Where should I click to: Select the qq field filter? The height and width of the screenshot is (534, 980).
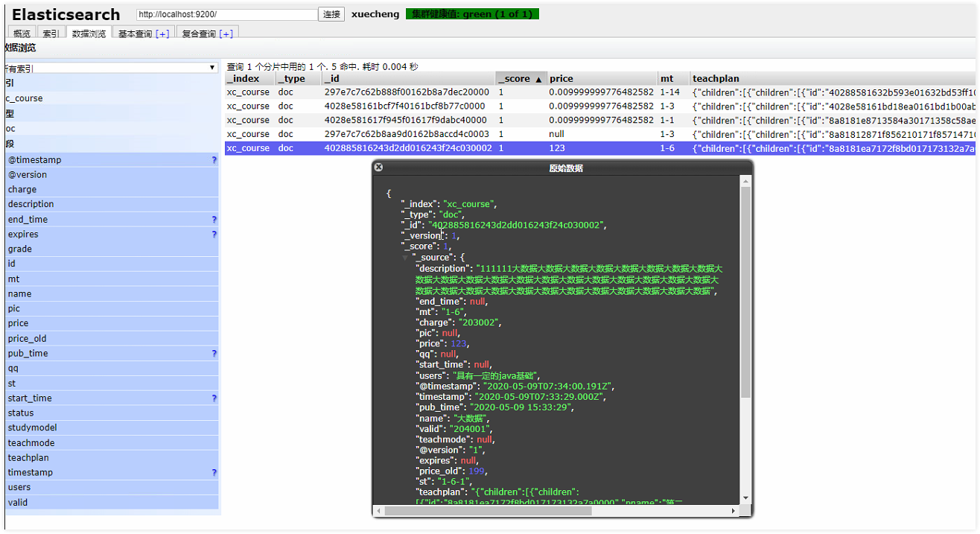coord(112,369)
